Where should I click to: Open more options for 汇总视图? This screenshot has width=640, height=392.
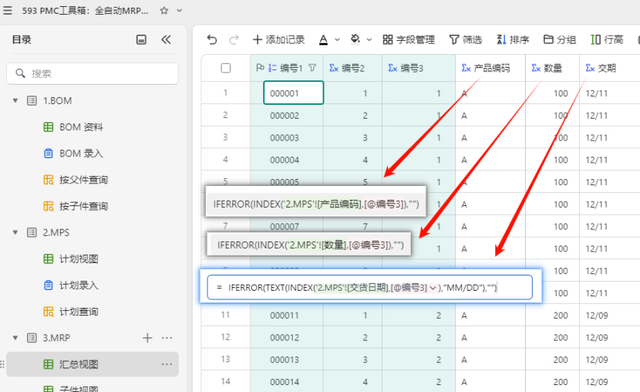click(x=167, y=364)
